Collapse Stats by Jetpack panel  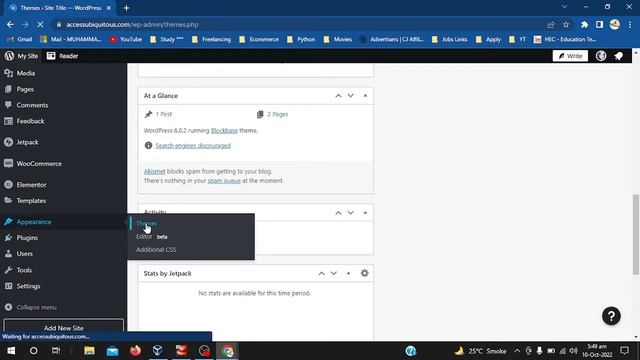pos(348,273)
